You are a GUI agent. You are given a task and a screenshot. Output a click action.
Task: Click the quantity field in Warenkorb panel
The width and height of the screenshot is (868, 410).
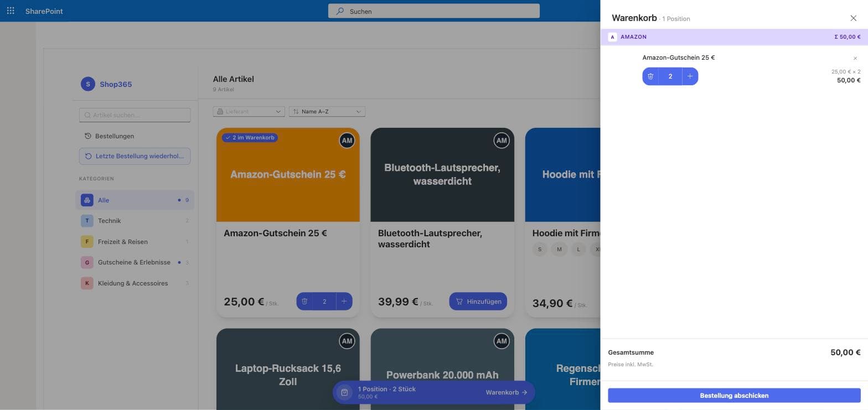(x=670, y=76)
